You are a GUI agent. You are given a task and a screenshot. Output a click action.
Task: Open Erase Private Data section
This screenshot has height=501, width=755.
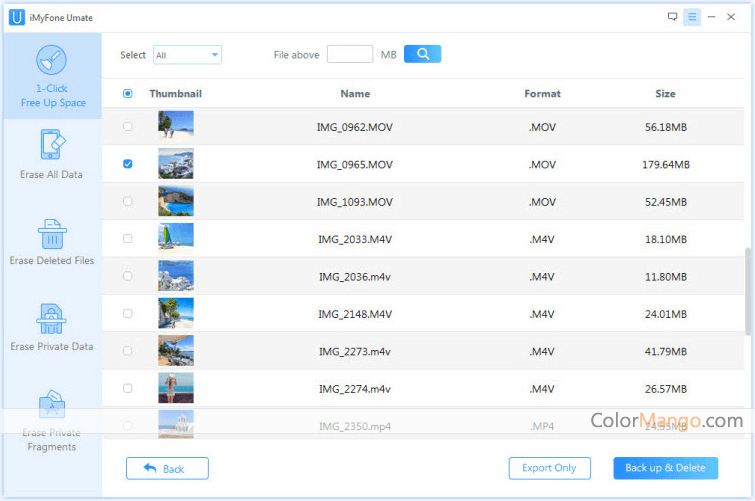51,327
